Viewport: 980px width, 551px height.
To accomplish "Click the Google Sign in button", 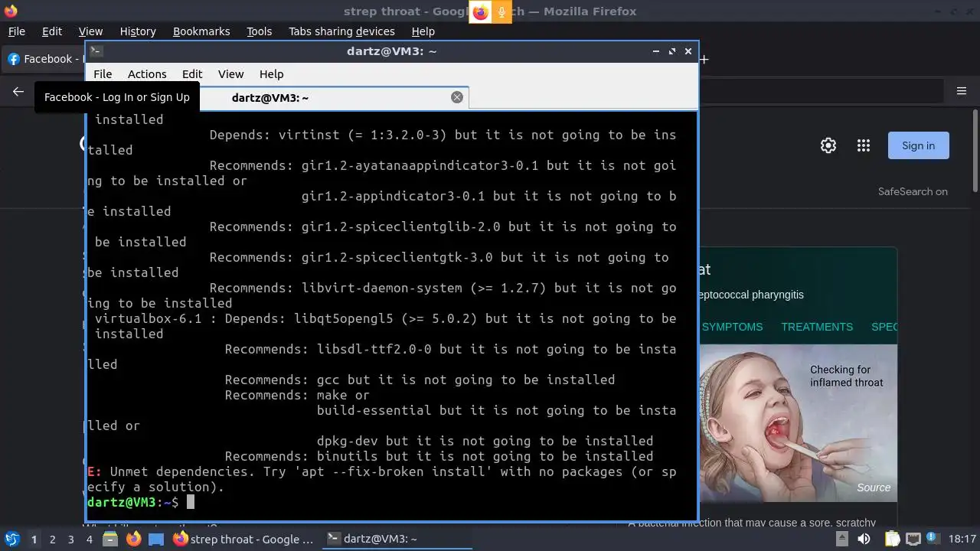I will pyautogui.click(x=918, y=145).
